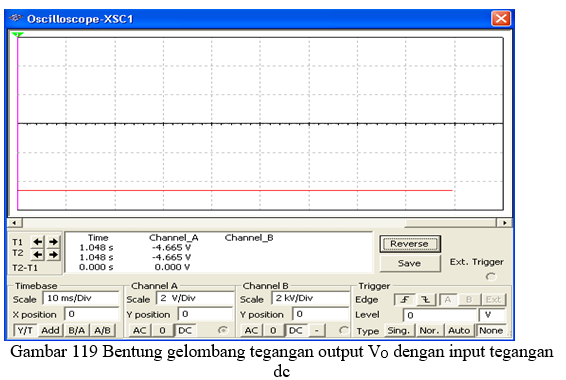Move cursor T1 left with arrow
Image resolution: width=566 pixels, height=380 pixels.
(x=38, y=241)
